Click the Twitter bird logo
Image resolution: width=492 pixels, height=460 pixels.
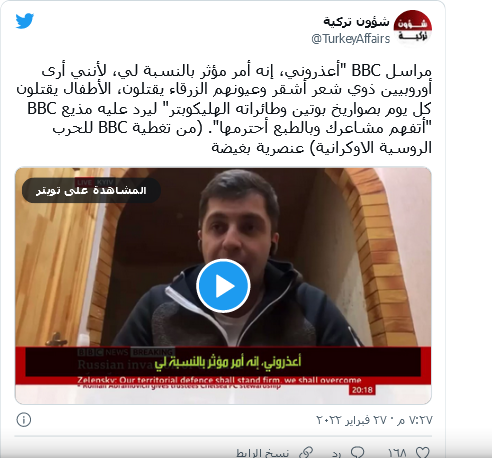pyautogui.click(x=25, y=21)
